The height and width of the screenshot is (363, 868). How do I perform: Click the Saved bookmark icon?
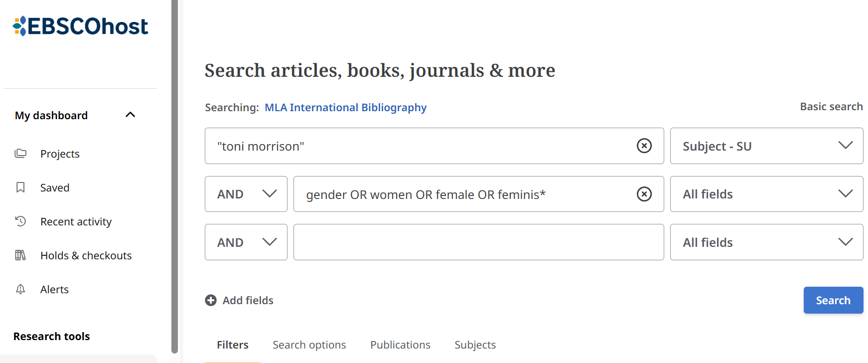click(20, 187)
